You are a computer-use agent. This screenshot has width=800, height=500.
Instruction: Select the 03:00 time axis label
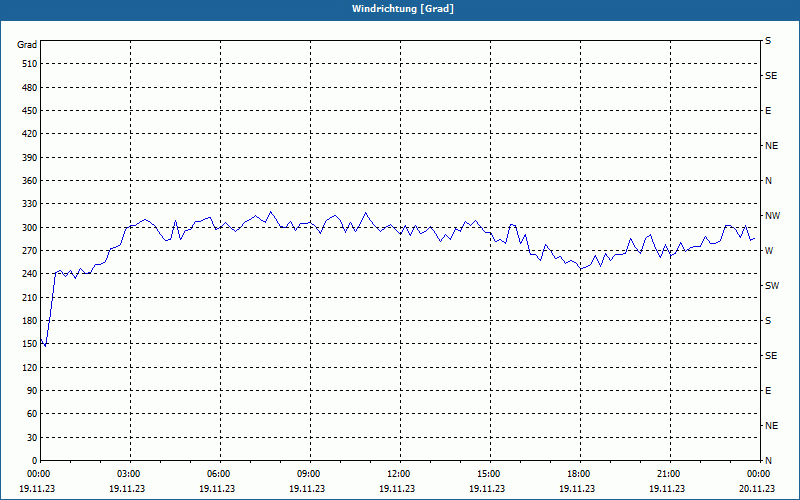128,474
